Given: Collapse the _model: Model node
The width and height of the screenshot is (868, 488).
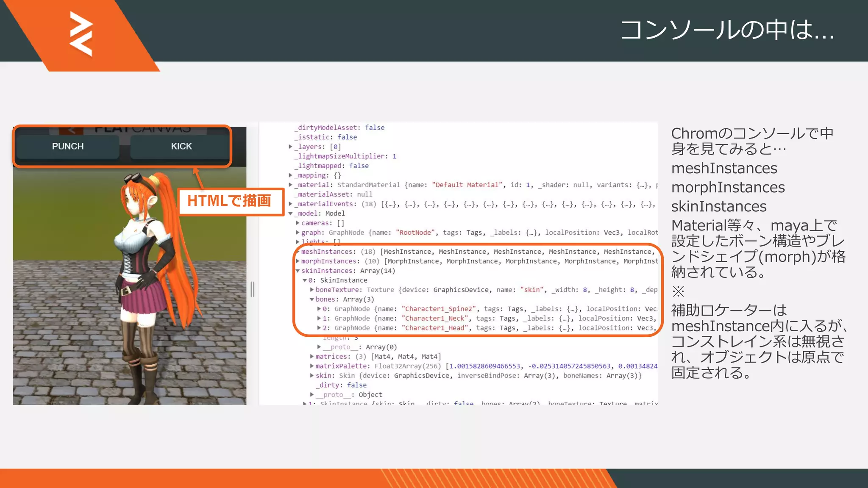Looking at the screenshot, I should click(291, 213).
